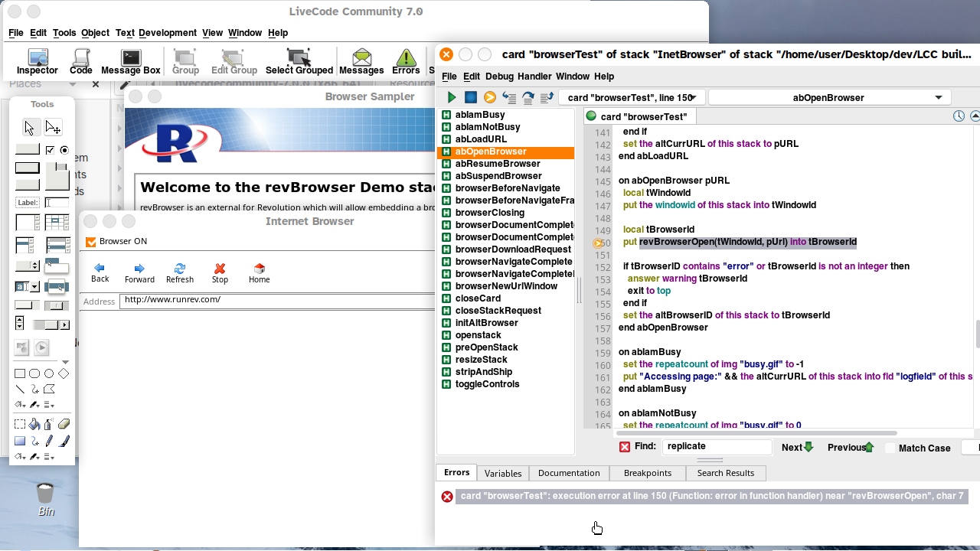The height and width of the screenshot is (551, 980).
Task: Select the Label field tool
Action: (x=28, y=203)
